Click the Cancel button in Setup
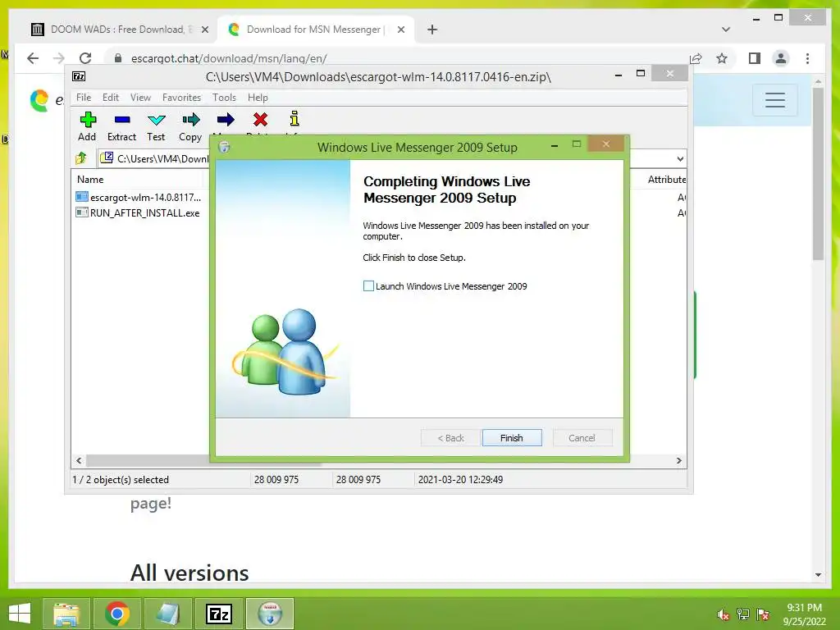The width and height of the screenshot is (840, 630). pos(582,438)
